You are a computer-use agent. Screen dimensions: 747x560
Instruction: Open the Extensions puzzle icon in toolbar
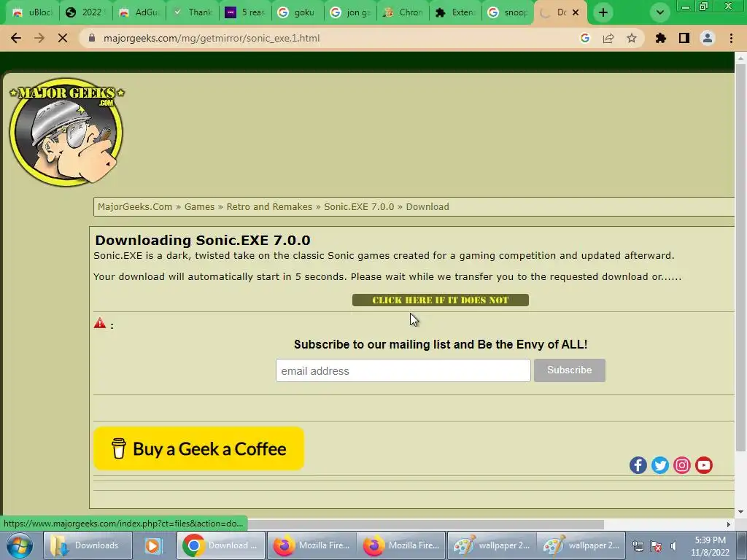point(661,38)
